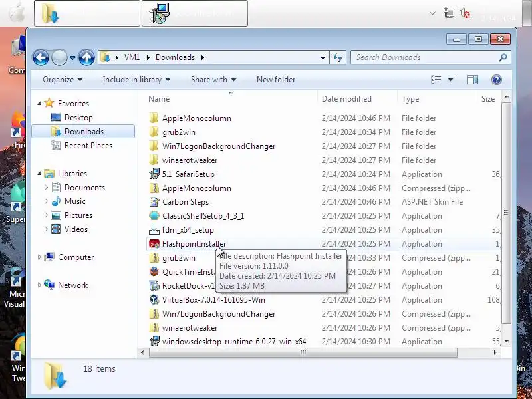Select the AppleMonocolumn folder icon
This screenshot has width=532, height=399.
(x=154, y=118)
